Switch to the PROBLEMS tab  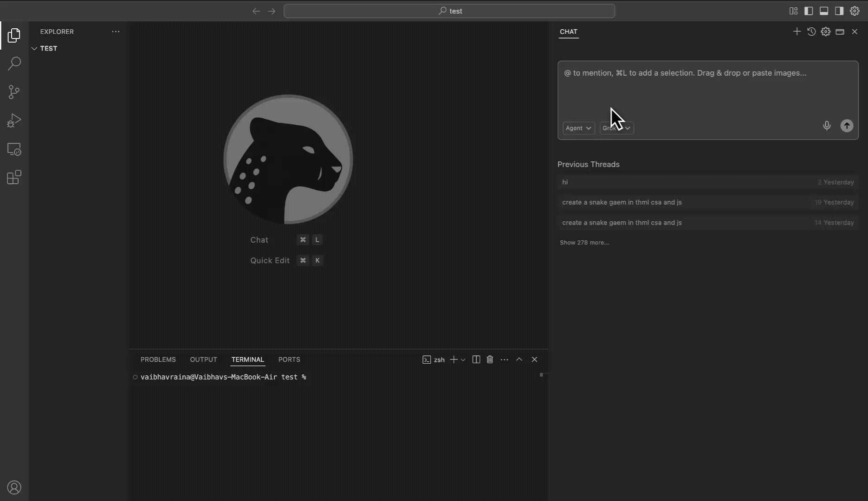(158, 360)
